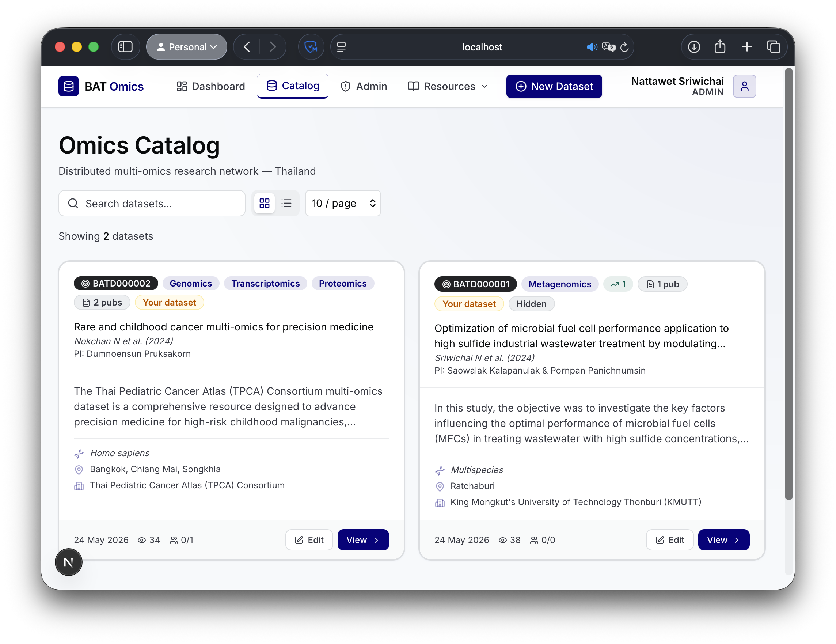Open the reader page menu icon
This screenshot has width=836, height=644.
[341, 47]
